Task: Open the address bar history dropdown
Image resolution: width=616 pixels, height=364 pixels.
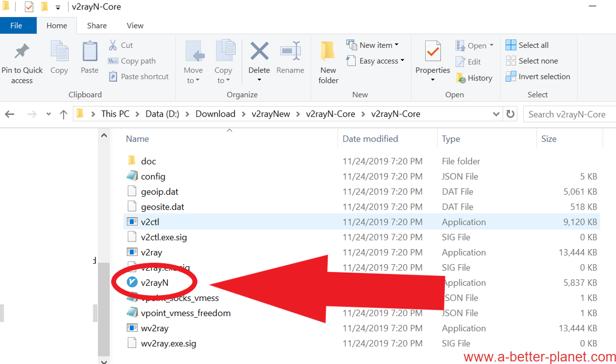Action: click(496, 114)
